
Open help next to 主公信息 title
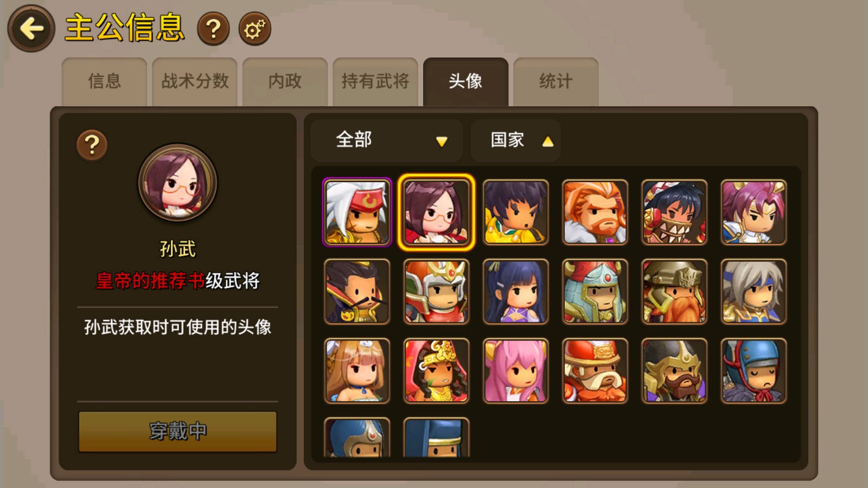[213, 29]
